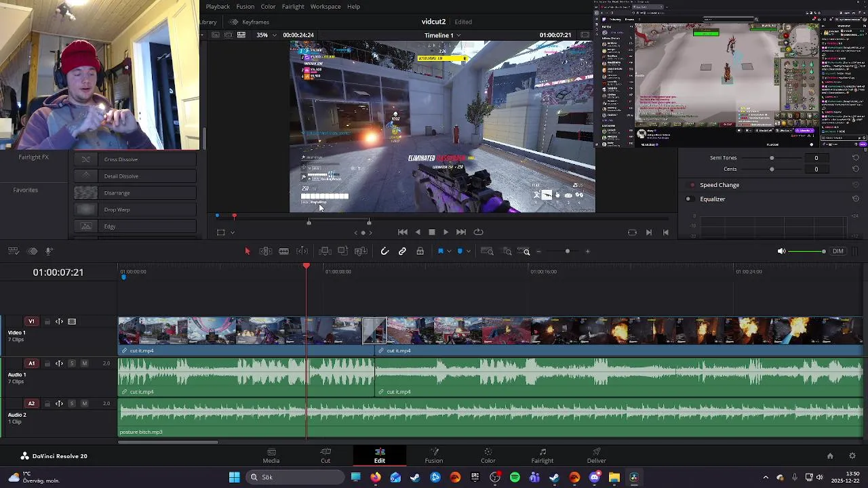Go to first frame in viewer
This screenshot has height=488, width=868.
[403, 232]
